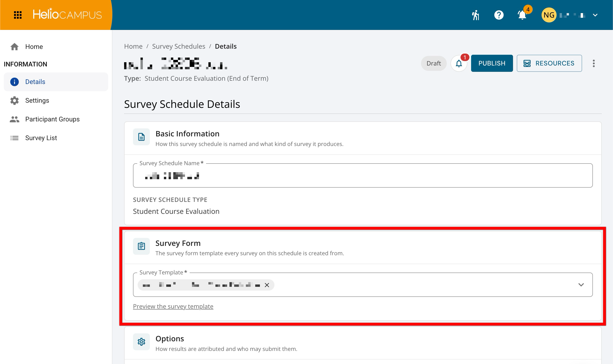Viewport: 613px width, 364px height.
Task: Click the schedule alerts bell with red badge
Action: [x=459, y=64]
